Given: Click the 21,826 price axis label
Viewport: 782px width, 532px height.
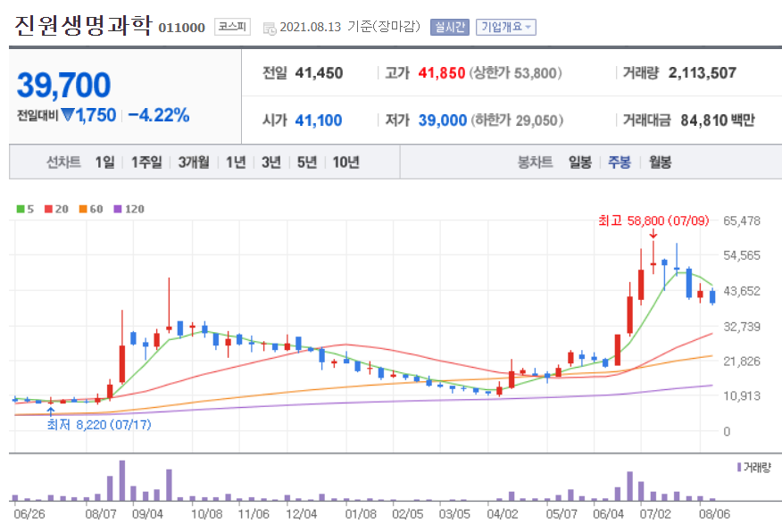Looking at the screenshot, I should coord(742,361).
